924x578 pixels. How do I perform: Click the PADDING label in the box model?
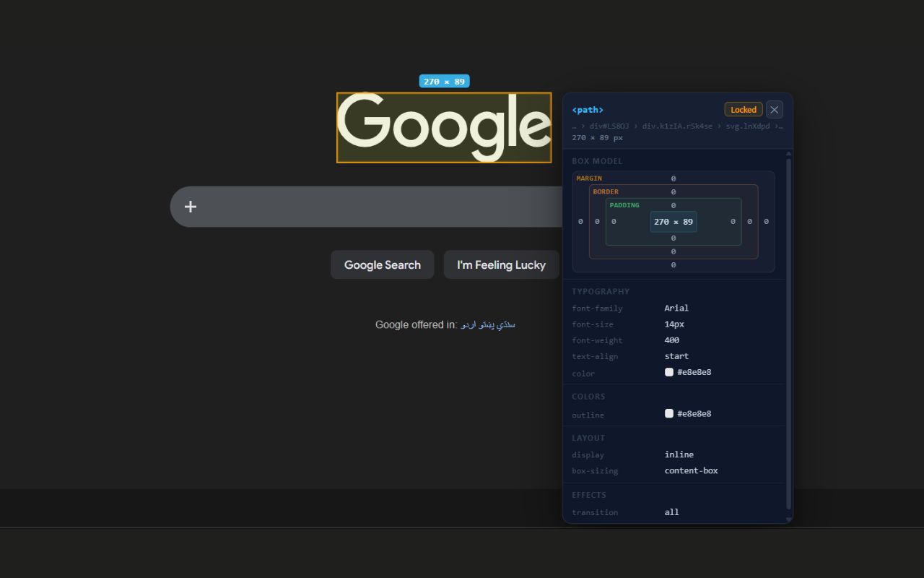[x=624, y=205]
